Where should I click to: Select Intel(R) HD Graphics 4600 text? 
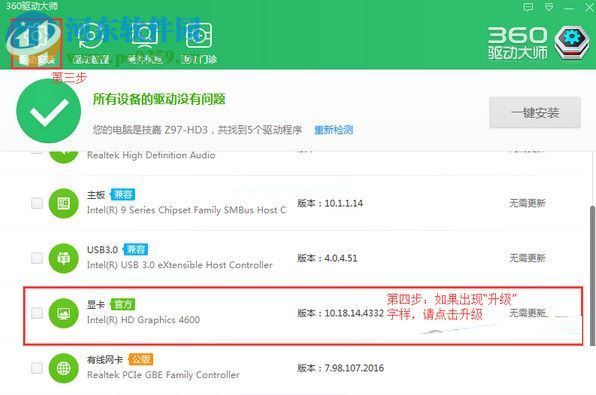(x=143, y=320)
